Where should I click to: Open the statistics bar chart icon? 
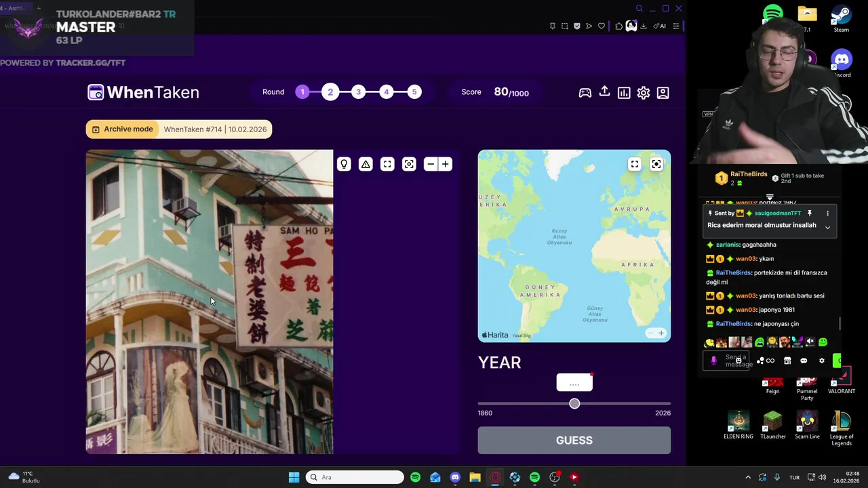coord(624,93)
